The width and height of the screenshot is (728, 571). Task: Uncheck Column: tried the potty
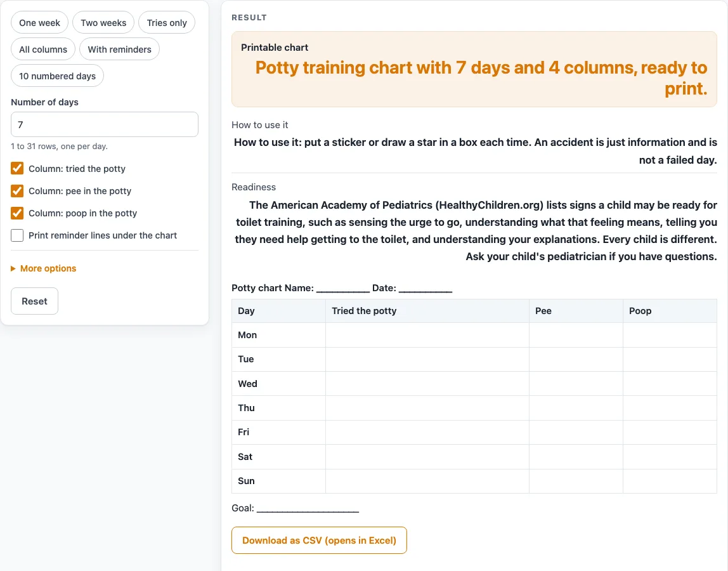pyautogui.click(x=17, y=168)
